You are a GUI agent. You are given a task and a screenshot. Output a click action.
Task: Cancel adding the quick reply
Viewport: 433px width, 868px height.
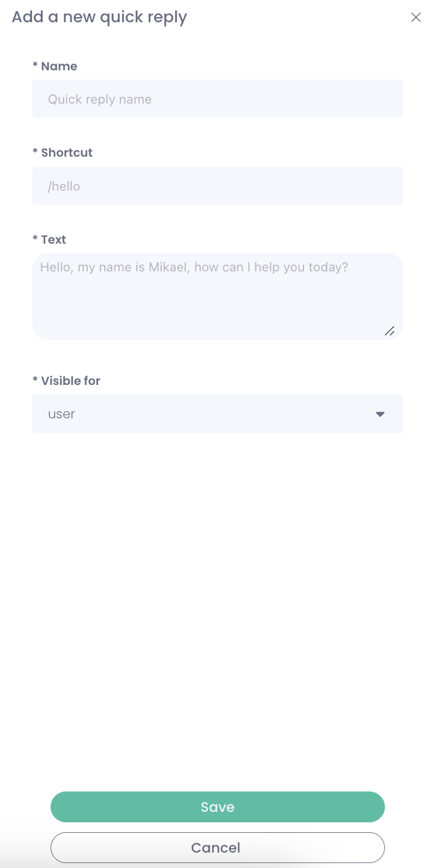tap(217, 848)
